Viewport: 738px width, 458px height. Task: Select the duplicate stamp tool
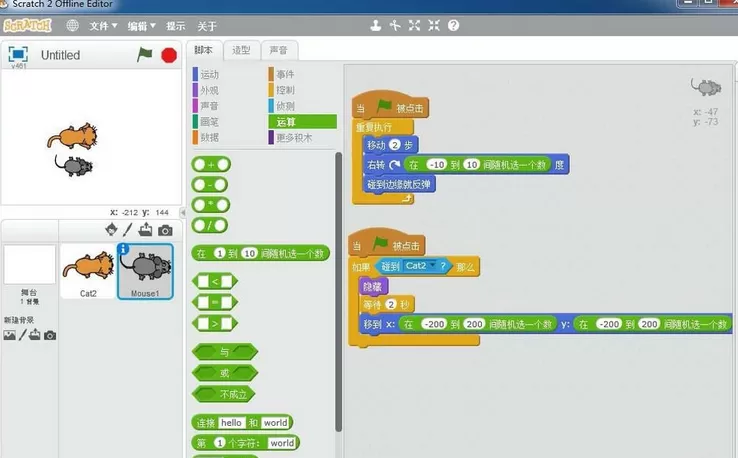click(x=376, y=25)
